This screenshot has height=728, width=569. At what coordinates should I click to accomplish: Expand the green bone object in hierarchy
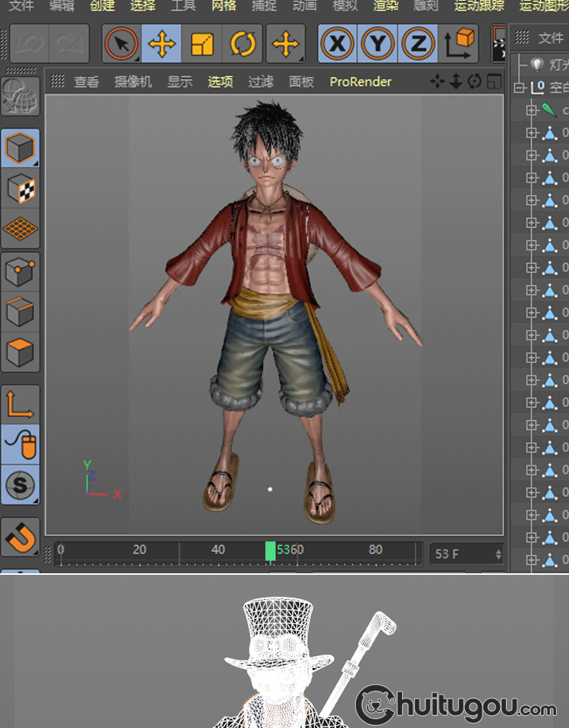pos(531,111)
